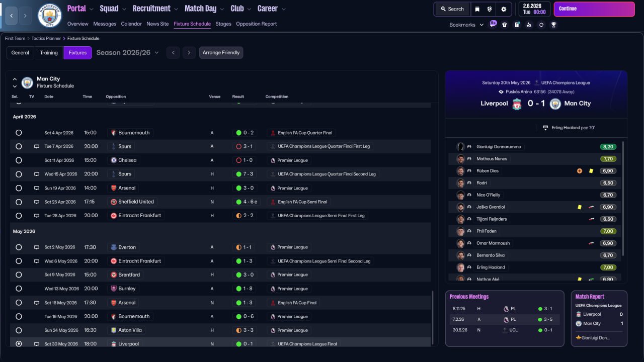Select the Aston Villa 24 May fixture radio

[19, 330]
